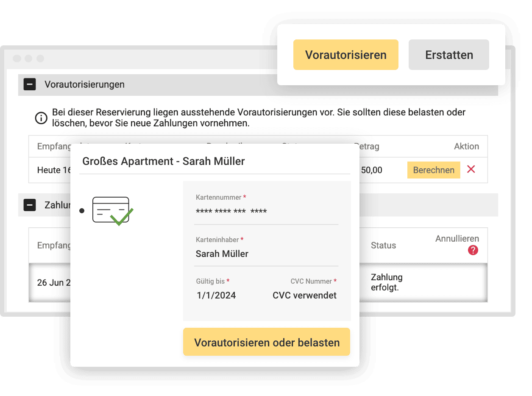The width and height of the screenshot is (532, 396).
Task: Collapse the Zahlungen section minus icon
Action: coord(29,205)
